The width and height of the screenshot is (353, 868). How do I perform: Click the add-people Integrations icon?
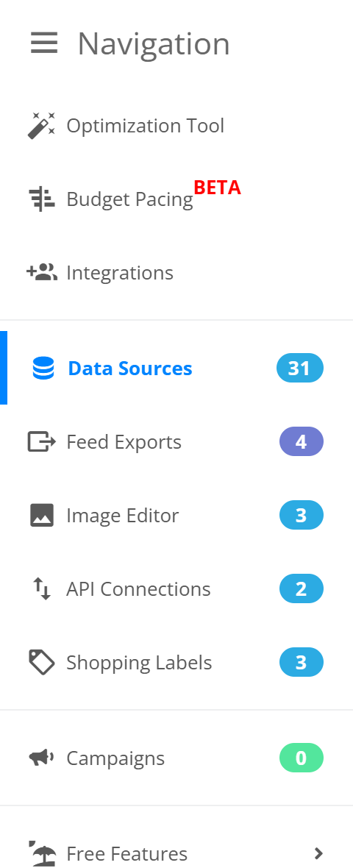coord(41,272)
